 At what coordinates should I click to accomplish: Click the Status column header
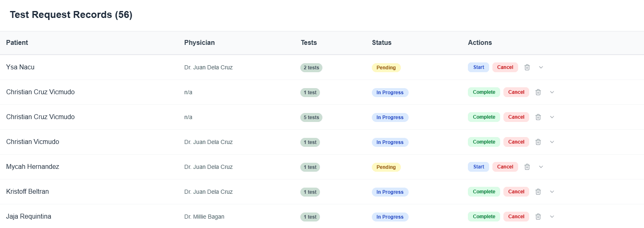382,42
